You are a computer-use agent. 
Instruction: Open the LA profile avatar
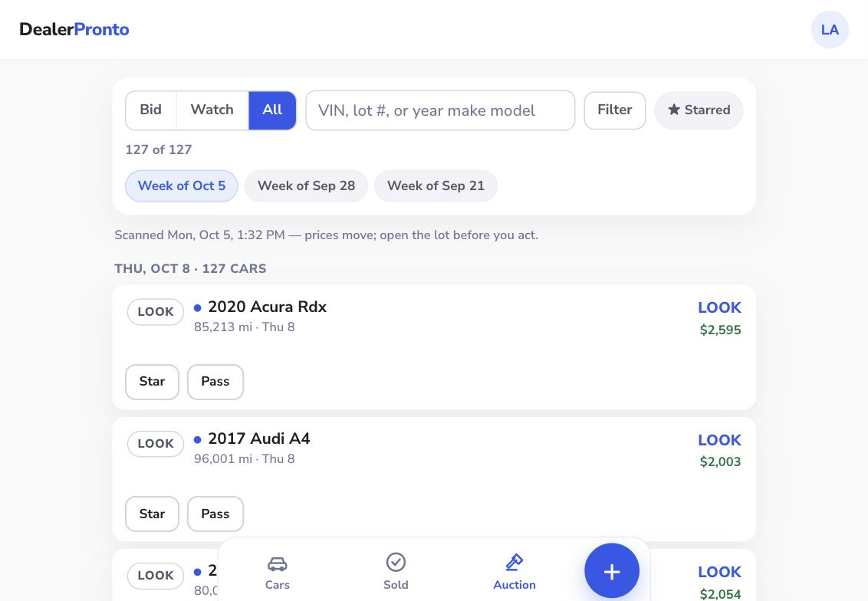[830, 30]
